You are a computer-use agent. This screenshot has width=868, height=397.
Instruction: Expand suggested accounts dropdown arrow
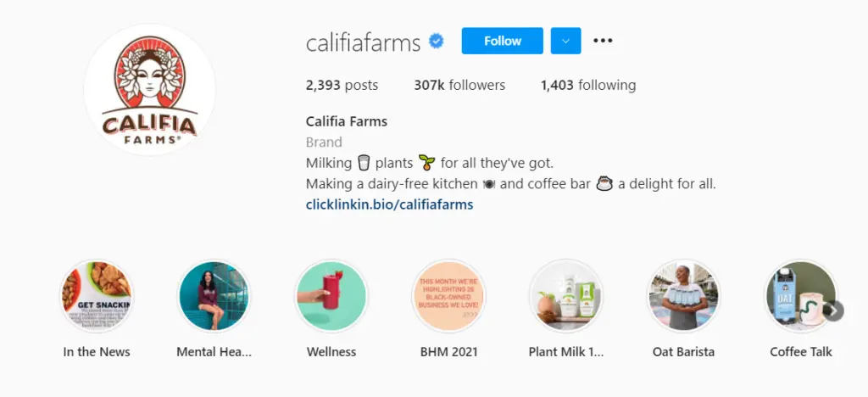tap(565, 41)
